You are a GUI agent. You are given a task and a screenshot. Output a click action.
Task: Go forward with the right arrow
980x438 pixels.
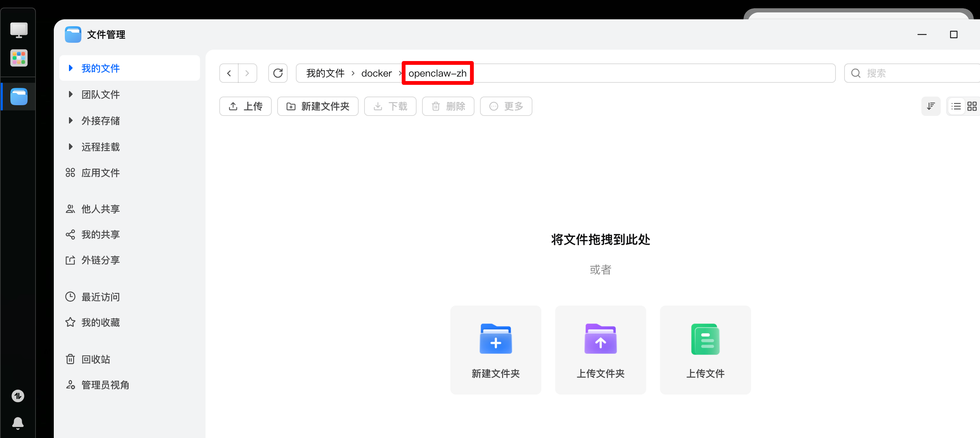pyautogui.click(x=247, y=73)
